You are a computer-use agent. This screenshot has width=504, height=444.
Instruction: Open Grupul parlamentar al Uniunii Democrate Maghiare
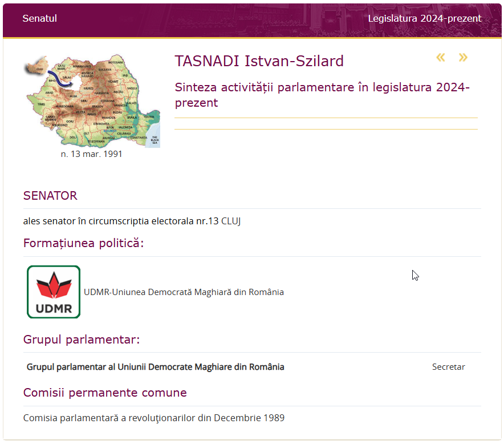155,367
